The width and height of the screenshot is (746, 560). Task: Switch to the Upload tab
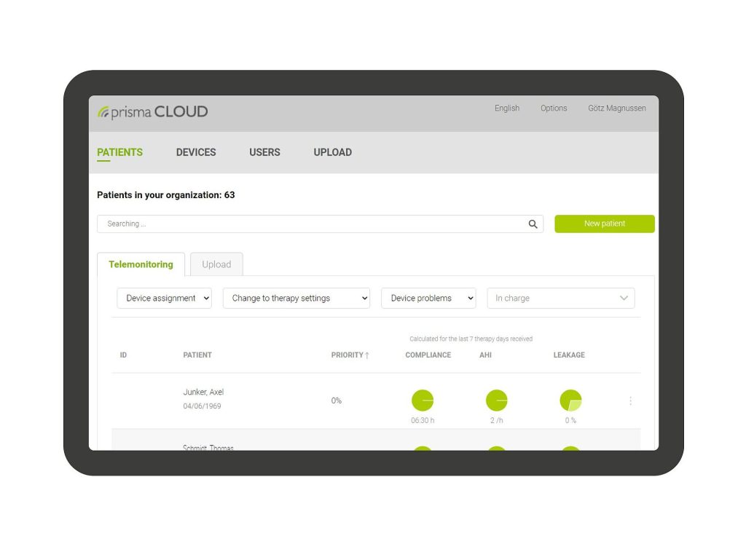click(x=216, y=264)
